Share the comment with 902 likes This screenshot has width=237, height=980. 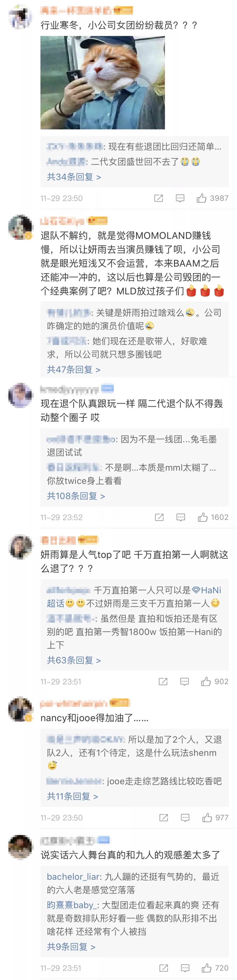click(163, 682)
